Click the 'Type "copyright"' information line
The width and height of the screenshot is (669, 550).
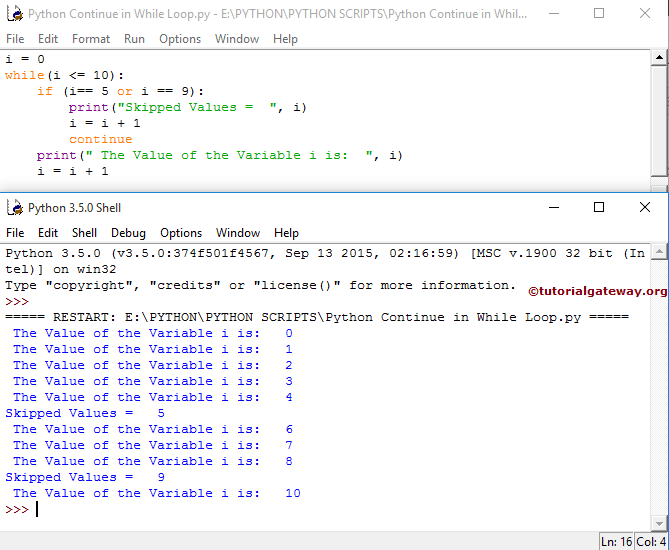point(260,285)
